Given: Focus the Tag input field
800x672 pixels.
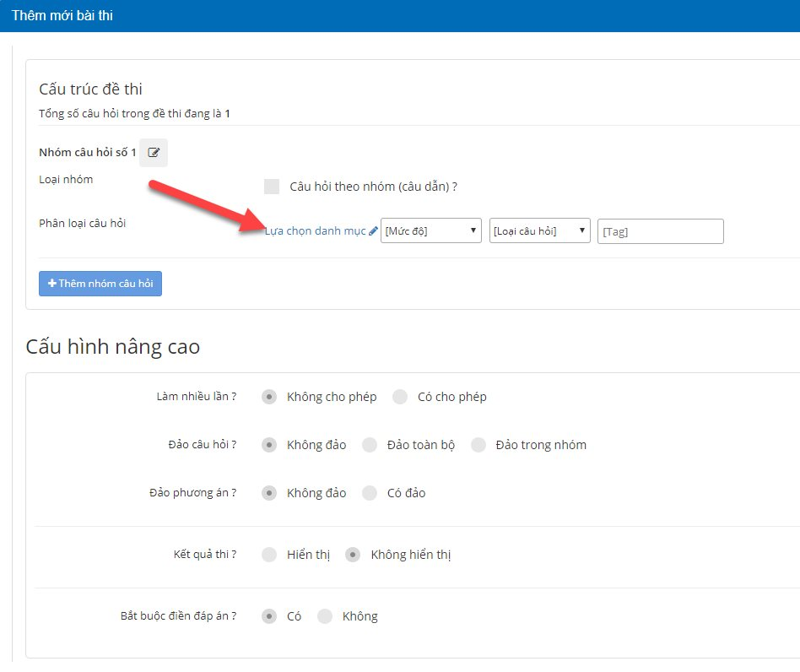Looking at the screenshot, I should click(660, 231).
